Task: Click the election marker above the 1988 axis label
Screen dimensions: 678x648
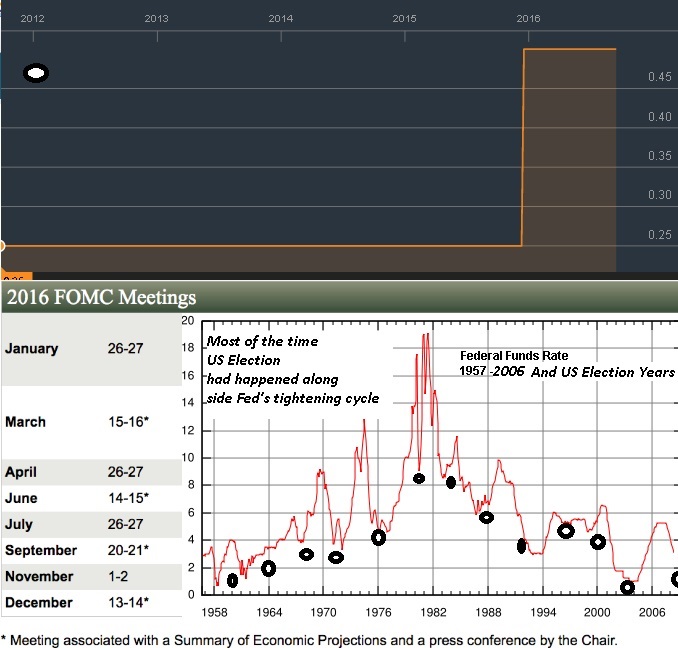Action: [x=487, y=517]
